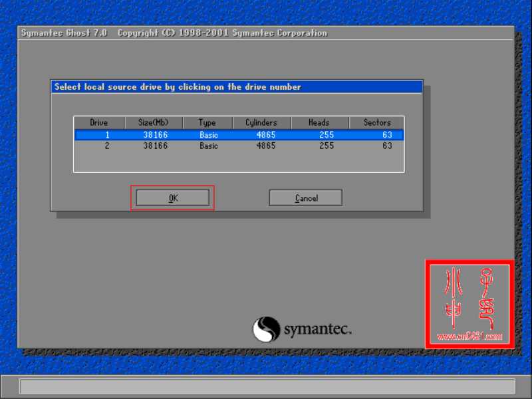Screen dimensions: 532x399
Task: Click the Type column header
Action: [207, 122]
